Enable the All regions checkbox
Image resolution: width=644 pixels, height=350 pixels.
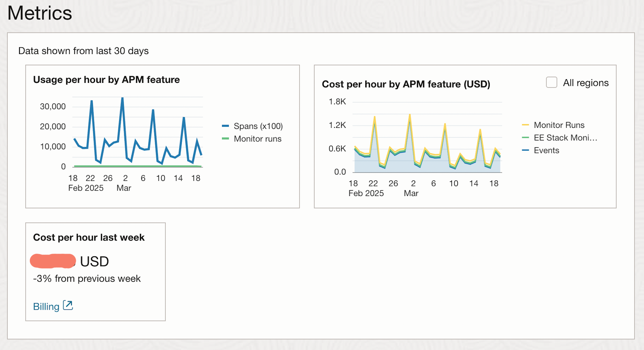click(551, 83)
